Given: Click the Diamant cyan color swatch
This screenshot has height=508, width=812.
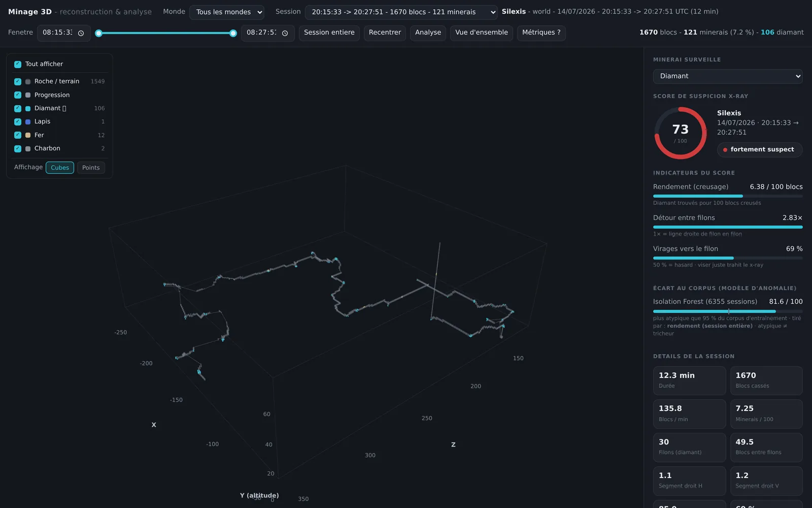Looking at the screenshot, I should tap(28, 108).
